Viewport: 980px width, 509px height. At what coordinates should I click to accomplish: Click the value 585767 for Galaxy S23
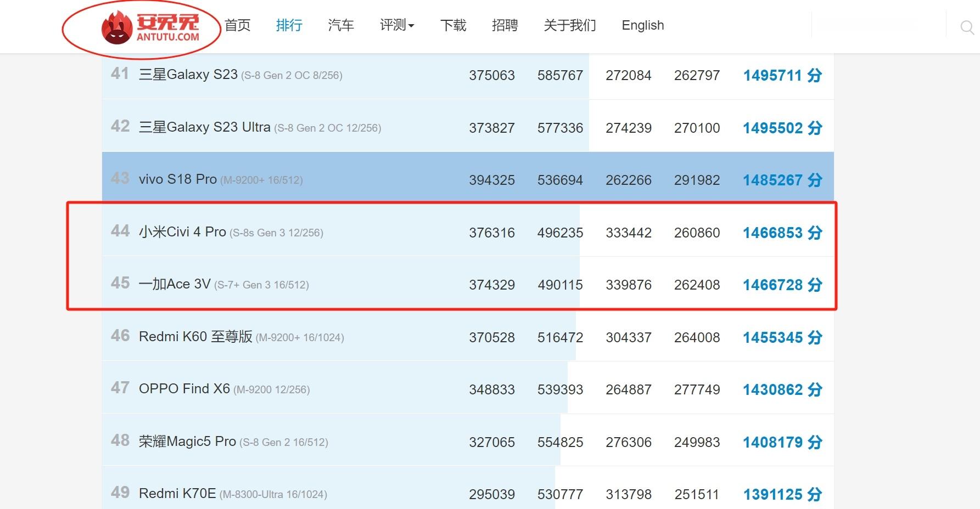[560, 75]
